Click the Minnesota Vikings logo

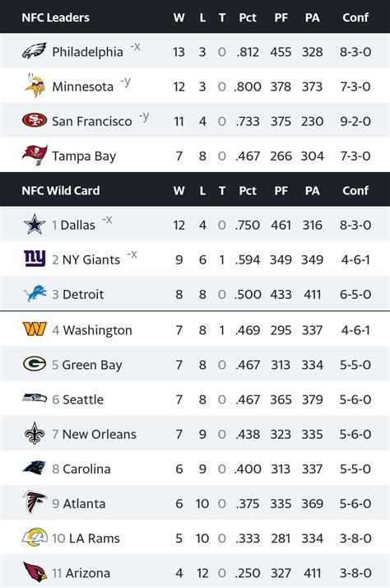click(x=35, y=86)
